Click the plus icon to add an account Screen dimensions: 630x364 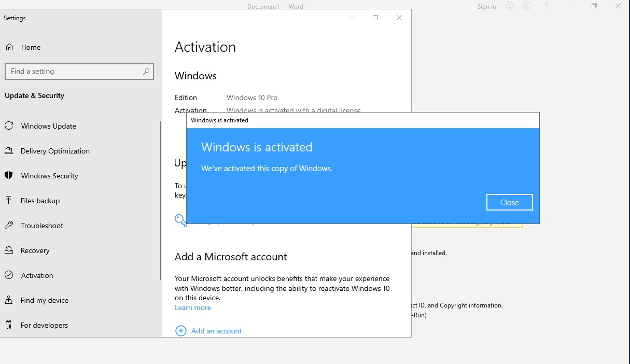tap(181, 330)
